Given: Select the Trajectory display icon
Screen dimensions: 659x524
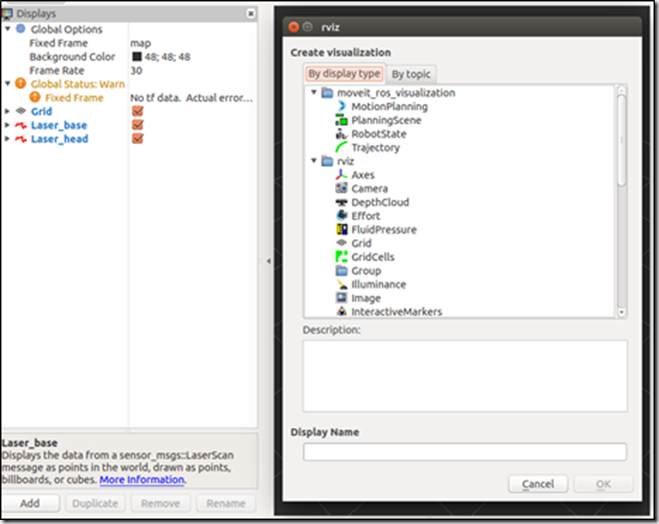Looking at the screenshot, I should point(341,147).
